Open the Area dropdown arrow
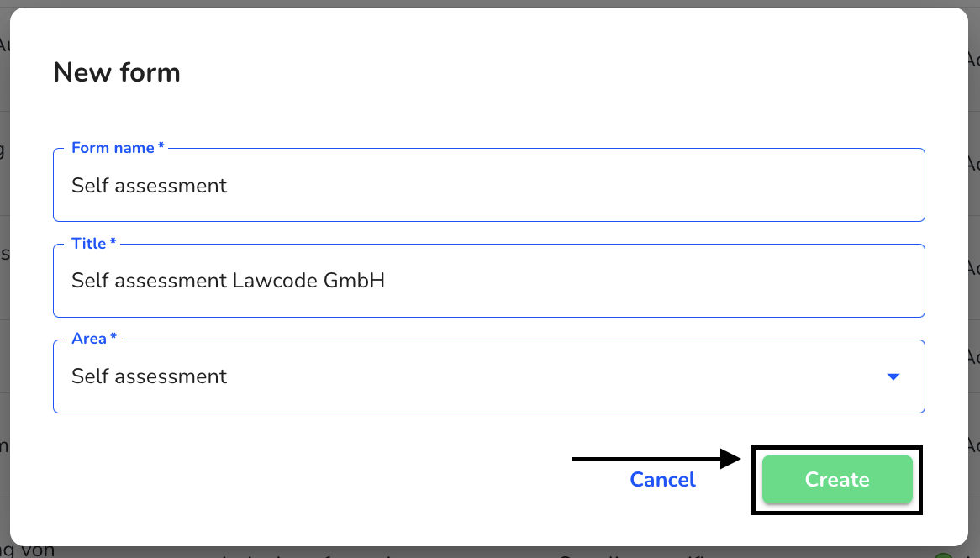This screenshot has width=980, height=558. (893, 376)
